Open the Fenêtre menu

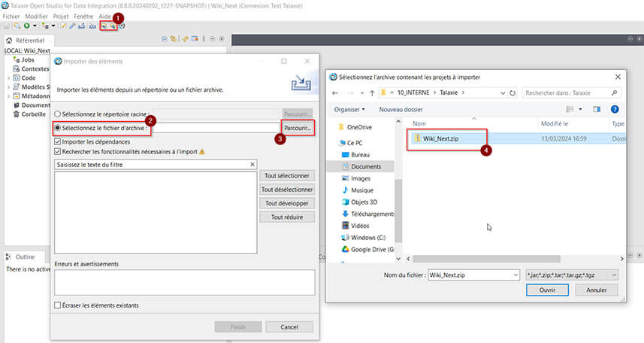pyautogui.click(x=83, y=17)
